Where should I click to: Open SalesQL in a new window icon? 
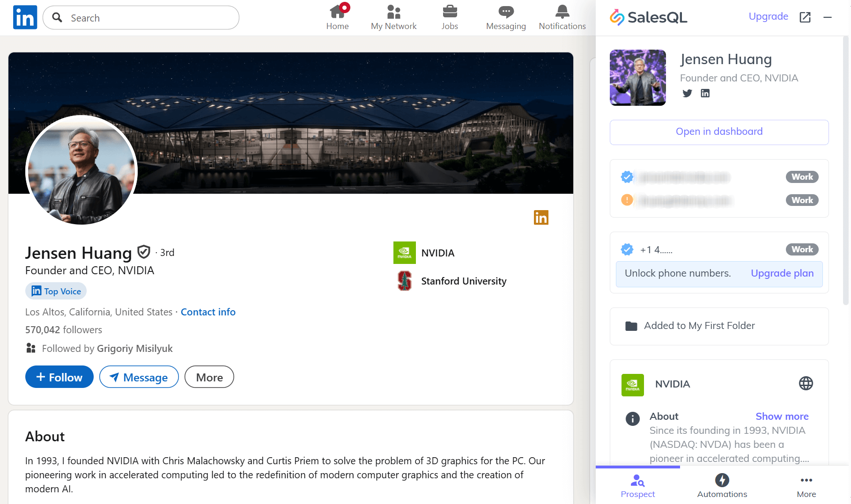805,17
